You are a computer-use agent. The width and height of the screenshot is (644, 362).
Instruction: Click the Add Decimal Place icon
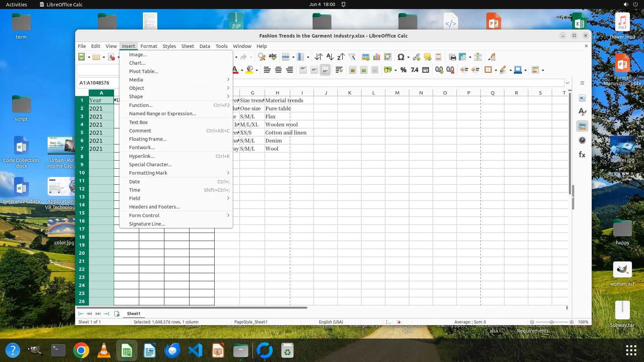(x=439, y=70)
